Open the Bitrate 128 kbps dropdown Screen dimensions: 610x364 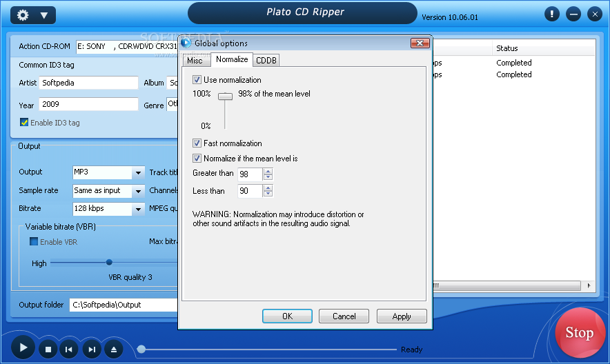(138, 209)
